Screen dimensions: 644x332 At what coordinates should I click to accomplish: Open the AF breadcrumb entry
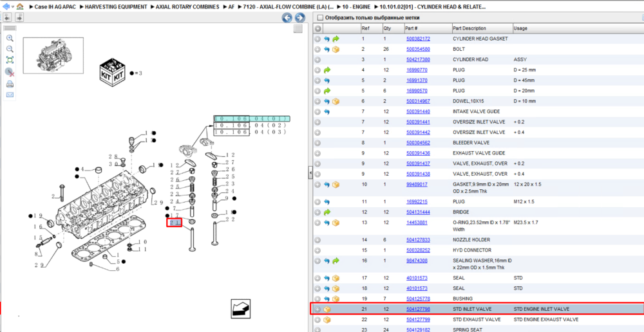click(x=232, y=7)
